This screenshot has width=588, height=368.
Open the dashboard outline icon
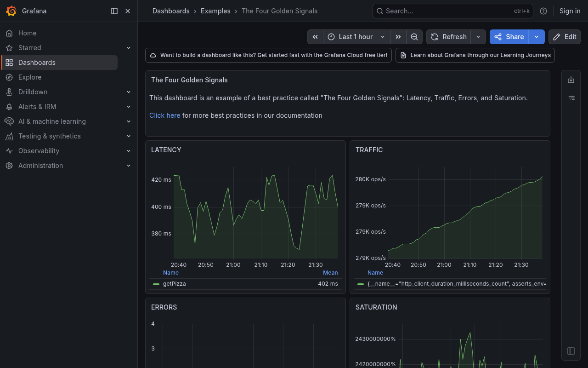coord(571,98)
